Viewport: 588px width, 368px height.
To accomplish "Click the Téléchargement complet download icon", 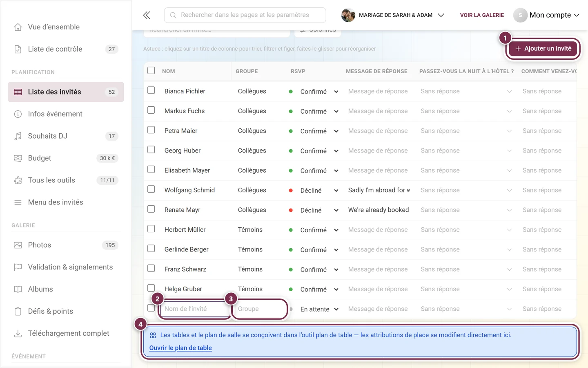I will [x=18, y=334].
